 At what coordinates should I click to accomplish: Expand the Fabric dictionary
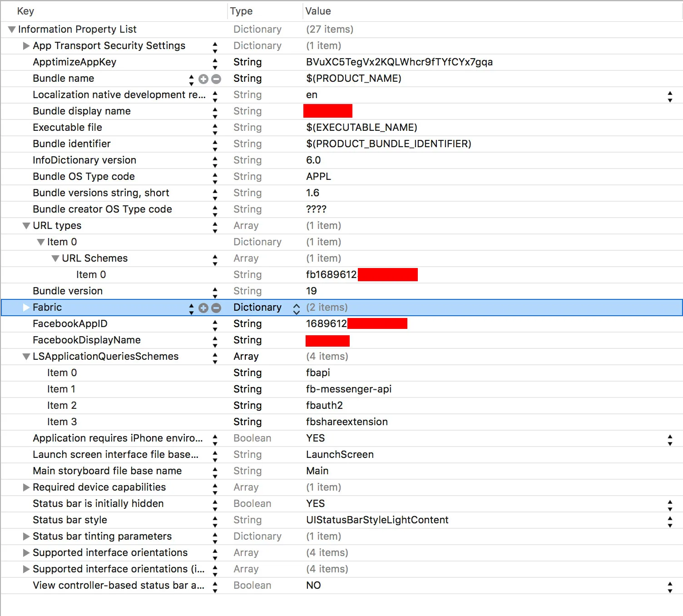coord(26,308)
